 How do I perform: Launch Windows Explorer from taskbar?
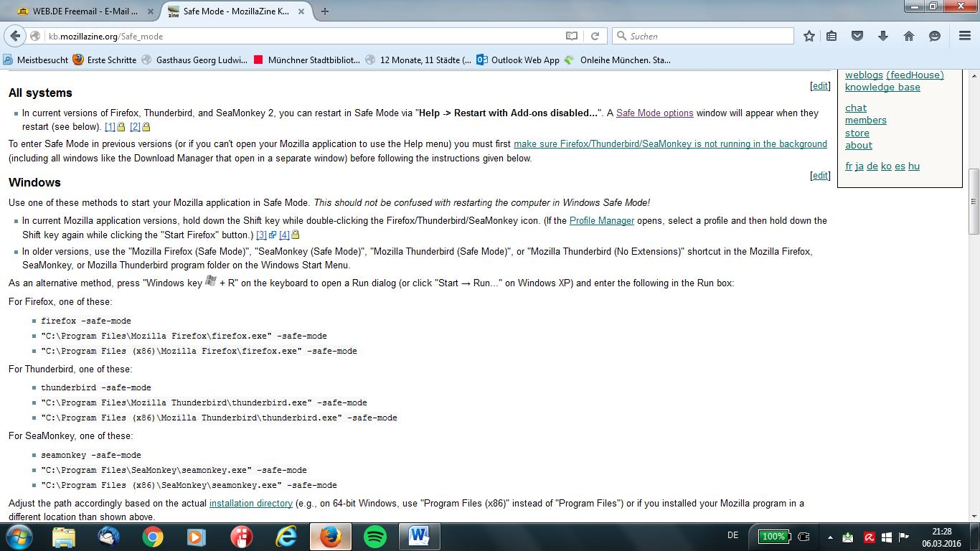(64, 537)
